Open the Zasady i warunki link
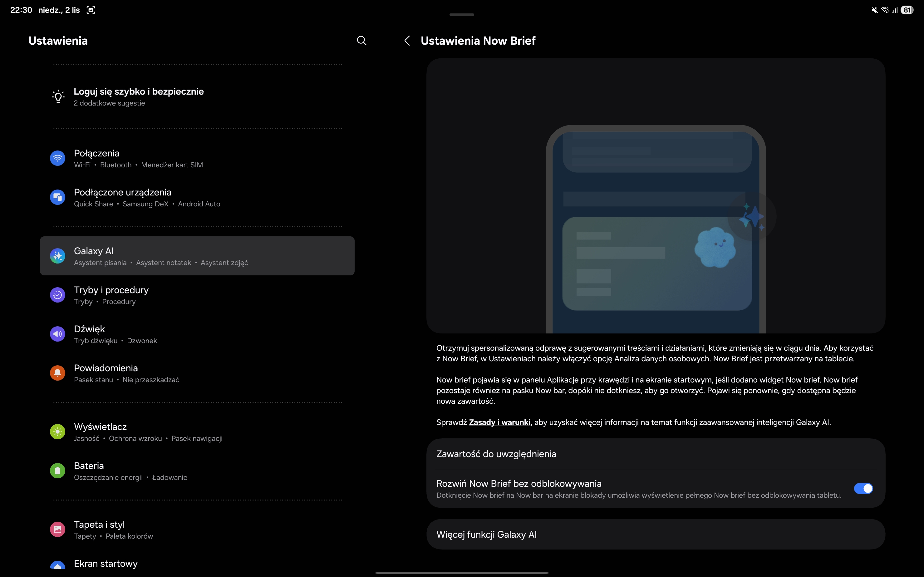Screen dimensions: 924x577 pyautogui.click(x=499, y=422)
